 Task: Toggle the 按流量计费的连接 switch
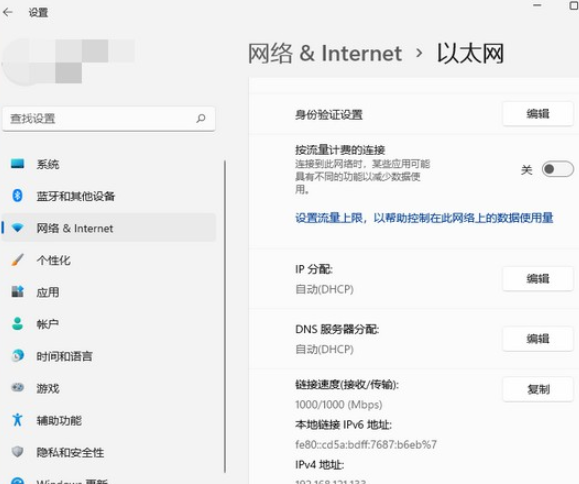[x=558, y=169]
